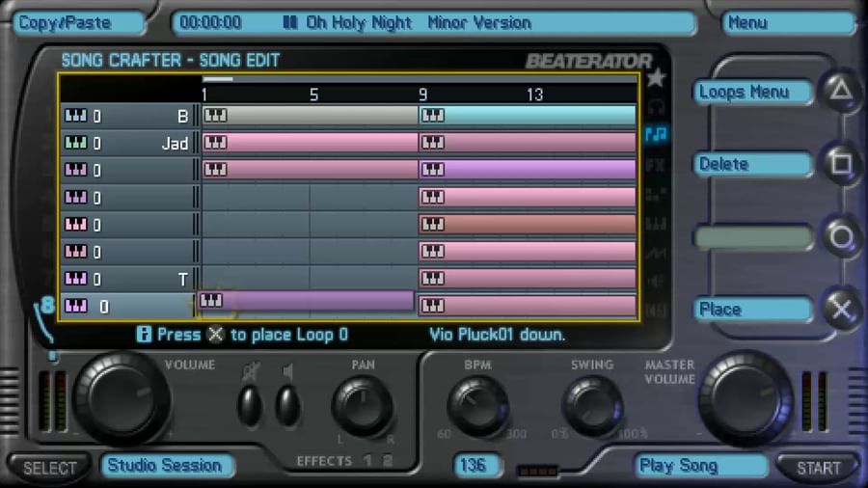Toggle the track solo speaker switch
The image size is (868, 488).
[x=287, y=405]
